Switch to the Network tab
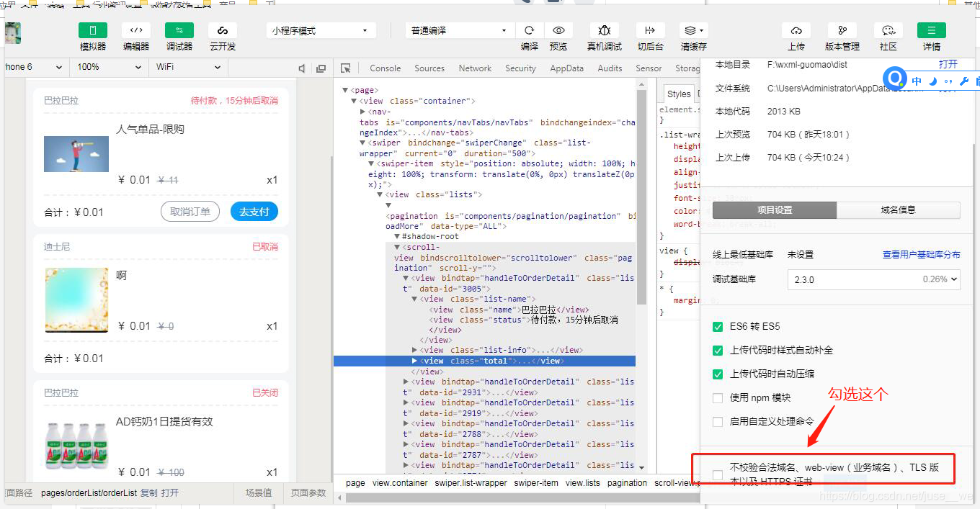This screenshot has width=980, height=509. (x=475, y=68)
